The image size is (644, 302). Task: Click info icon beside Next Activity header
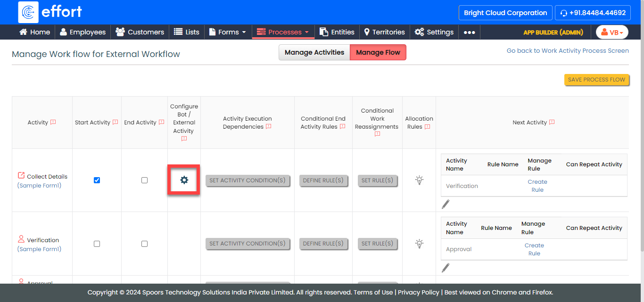552,122
